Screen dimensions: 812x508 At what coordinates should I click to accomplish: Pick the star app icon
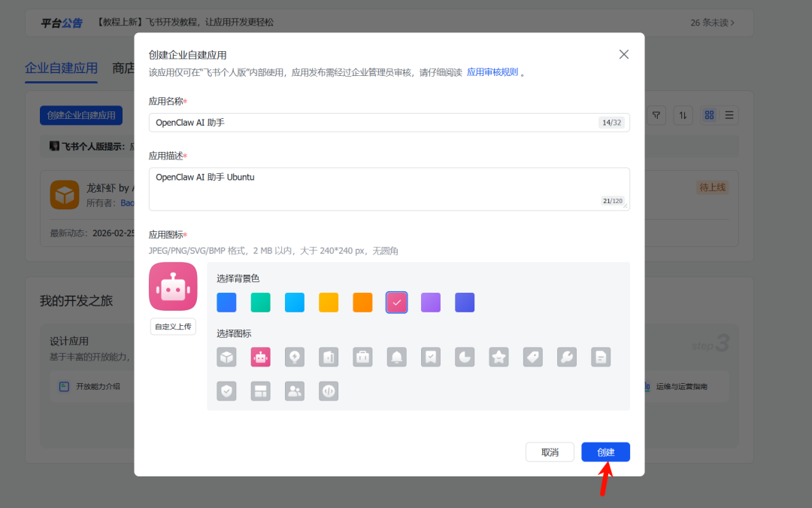(x=498, y=357)
